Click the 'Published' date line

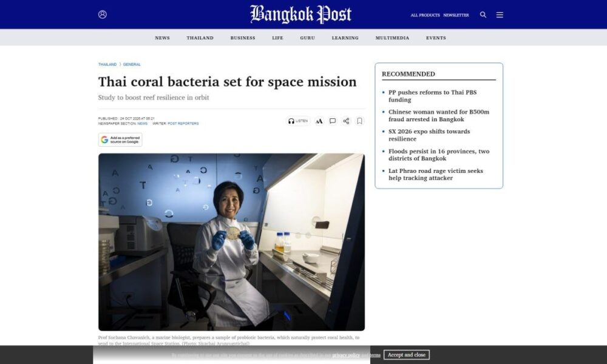126,119
